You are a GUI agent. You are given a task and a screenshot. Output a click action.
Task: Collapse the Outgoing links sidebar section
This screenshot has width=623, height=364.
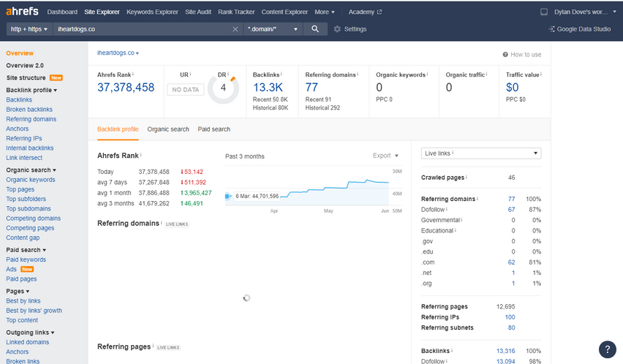click(30, 333)
